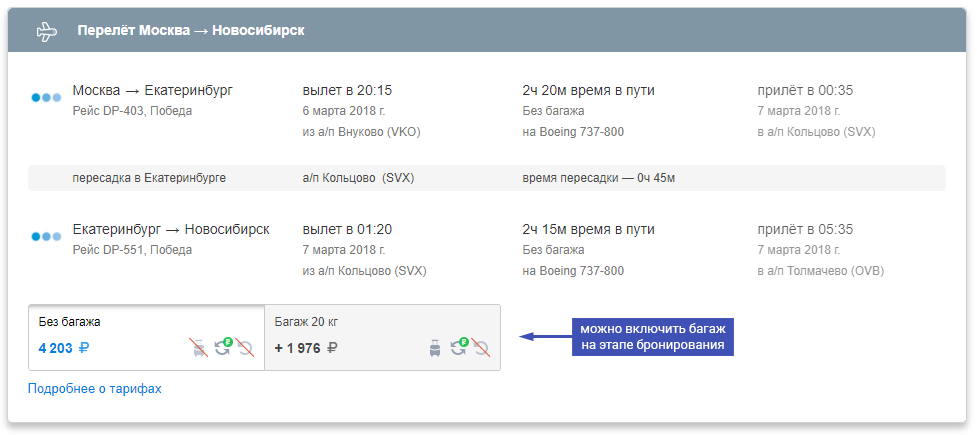The image size is (977, 435).
Task: Select the Без багажа tariff option
Action: (146, 337)
